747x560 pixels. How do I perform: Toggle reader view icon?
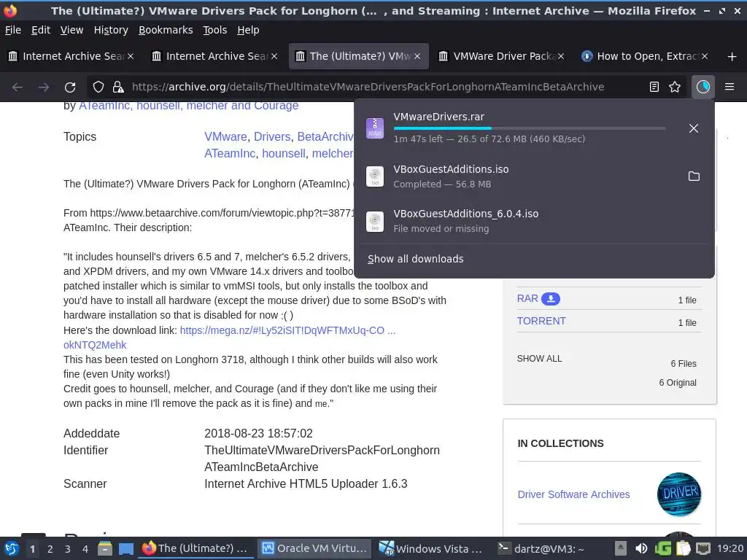(654, 87)
